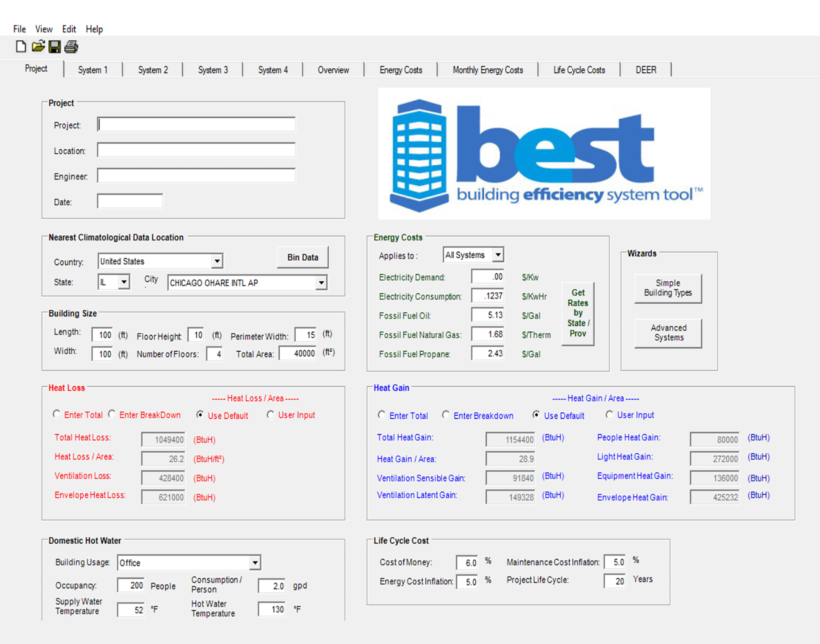Click the Floor Height field
820x644 pixels.
tap(196, 334)
